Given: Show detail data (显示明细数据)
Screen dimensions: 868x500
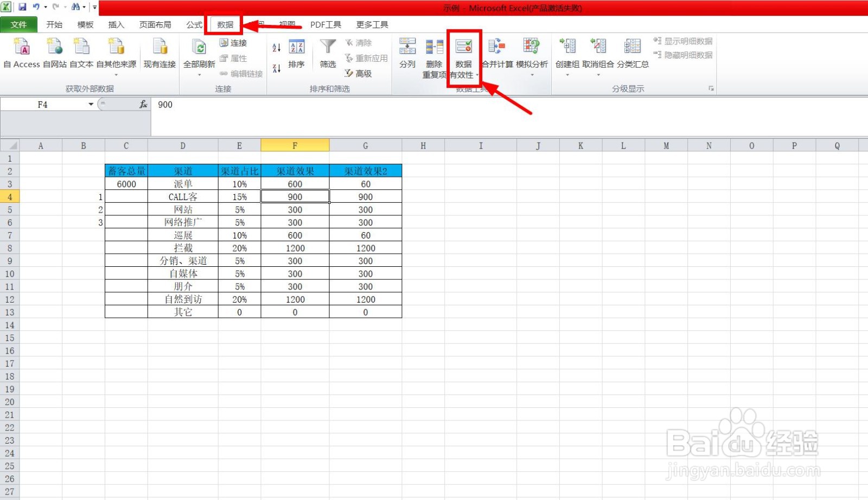Looking at the screenshot, I should coord(683,41).
